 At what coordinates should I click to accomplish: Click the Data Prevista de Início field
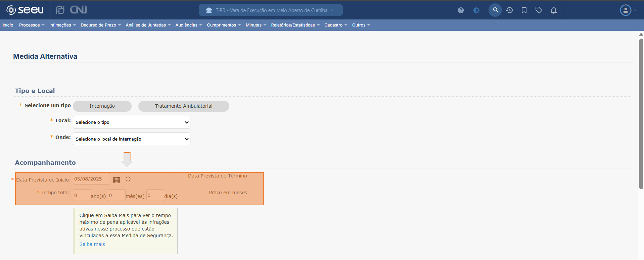(91, 179)
